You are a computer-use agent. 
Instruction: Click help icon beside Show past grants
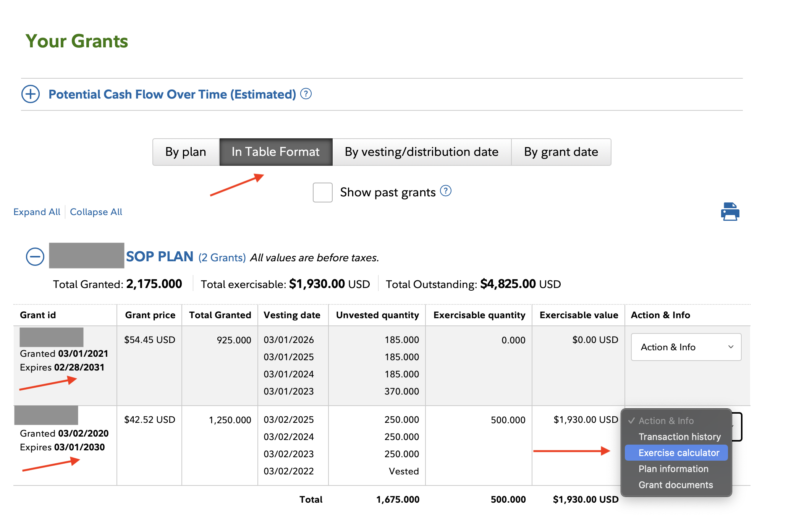click(x=446, y=191)
